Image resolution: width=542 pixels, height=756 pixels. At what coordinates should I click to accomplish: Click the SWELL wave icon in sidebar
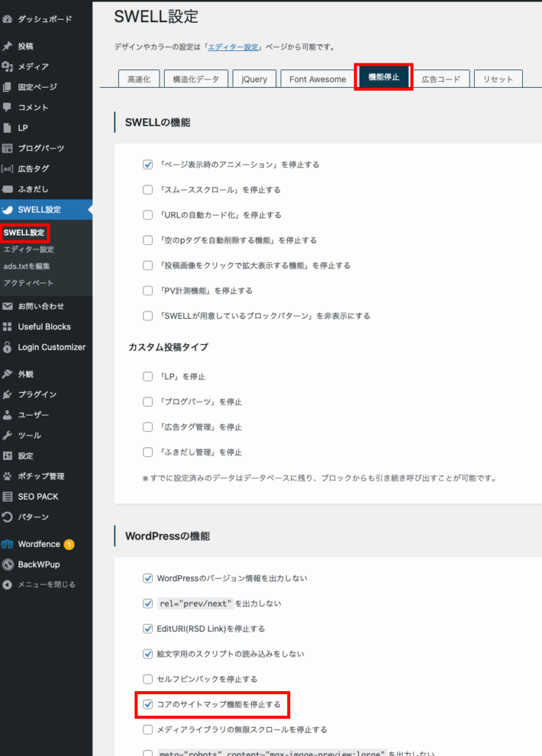coord(7,210)
